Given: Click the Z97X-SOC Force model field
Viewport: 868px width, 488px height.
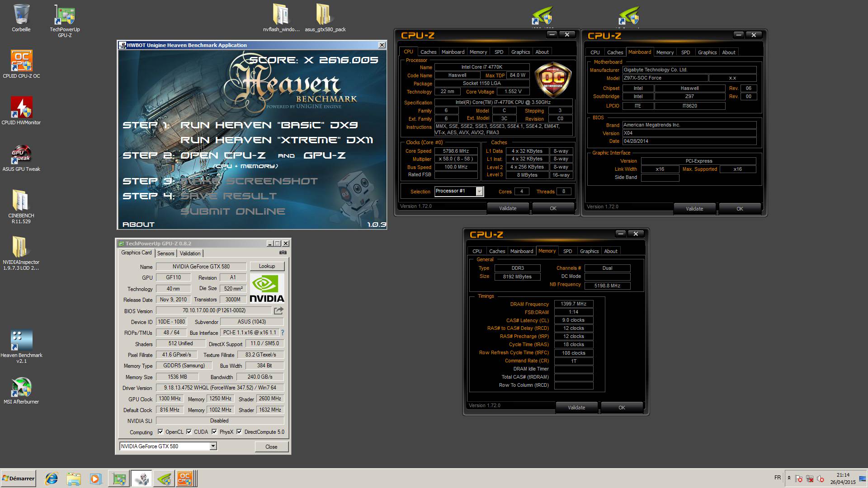Looking at the screenshot, I should coord(665,78).
